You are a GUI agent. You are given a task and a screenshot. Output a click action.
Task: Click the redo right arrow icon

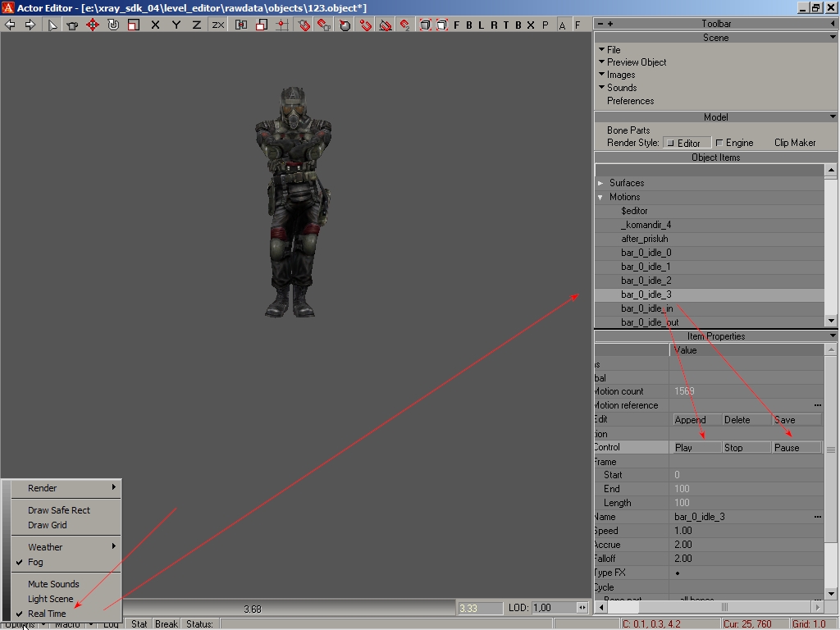(30, 25)
